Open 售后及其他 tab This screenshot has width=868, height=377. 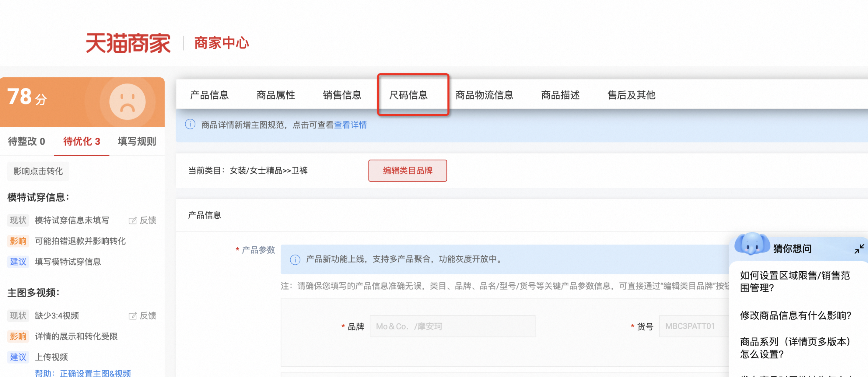pyautogui.click(x=631, y=95)
